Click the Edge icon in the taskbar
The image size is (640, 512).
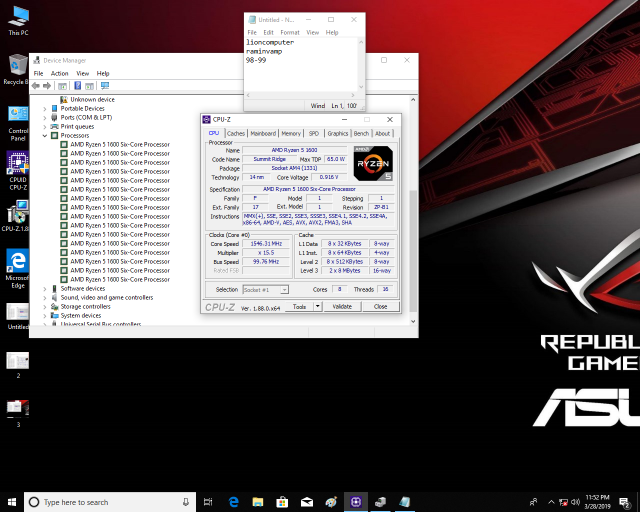[x=233, y=501]
